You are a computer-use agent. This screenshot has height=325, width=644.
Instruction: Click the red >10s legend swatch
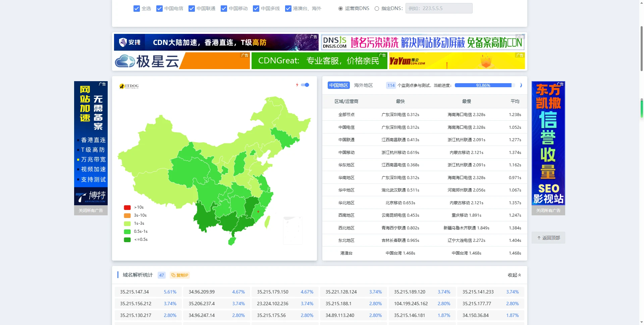127,208
